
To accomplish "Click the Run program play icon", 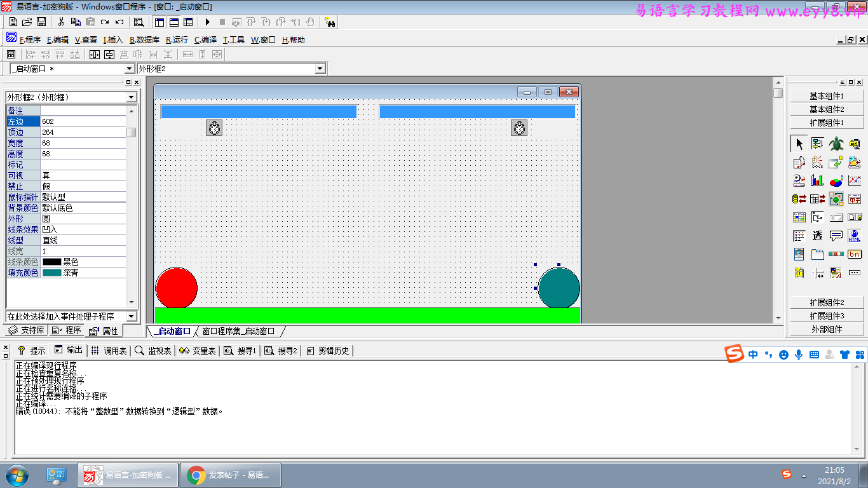I will click(x=207, y=22).
